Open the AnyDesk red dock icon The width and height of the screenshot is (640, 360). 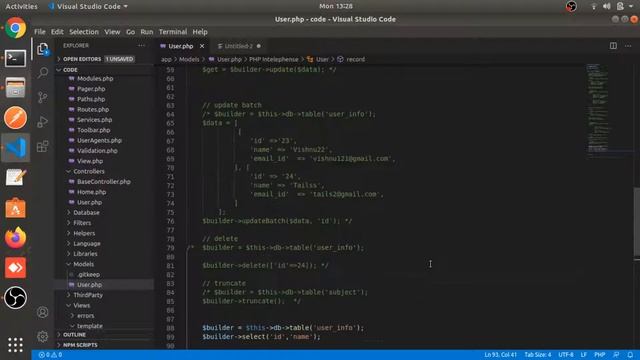point(16,268)
